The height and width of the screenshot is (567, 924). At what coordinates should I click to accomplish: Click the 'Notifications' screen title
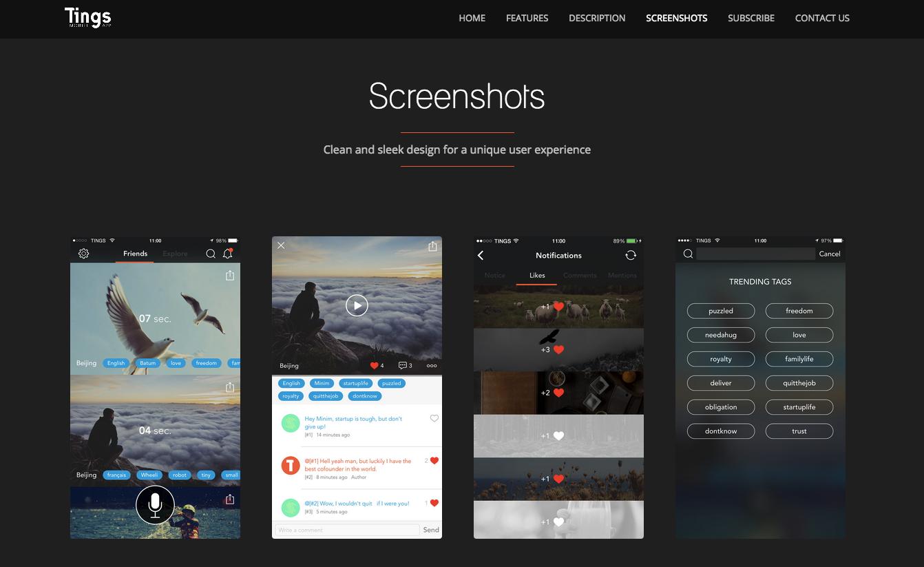pos(558,256)
